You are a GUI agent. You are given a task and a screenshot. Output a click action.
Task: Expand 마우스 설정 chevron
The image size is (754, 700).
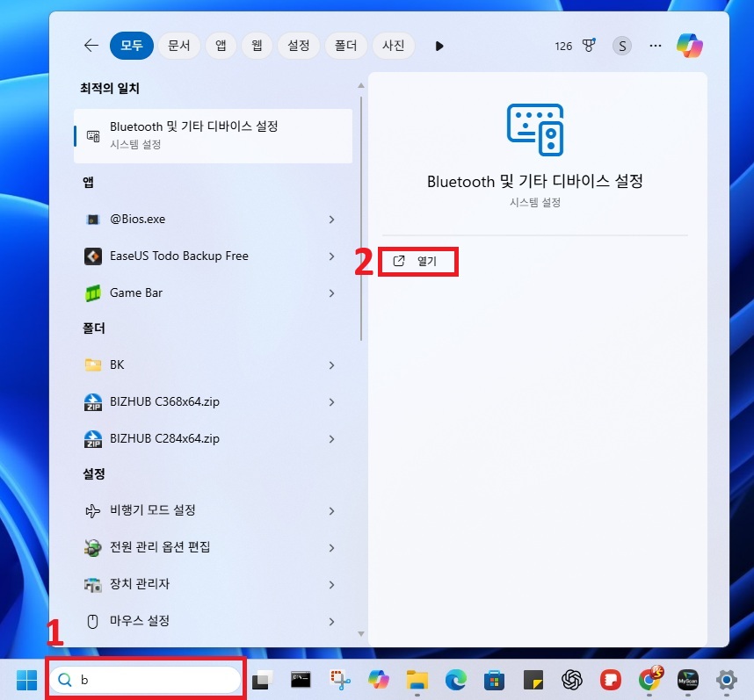331,621
